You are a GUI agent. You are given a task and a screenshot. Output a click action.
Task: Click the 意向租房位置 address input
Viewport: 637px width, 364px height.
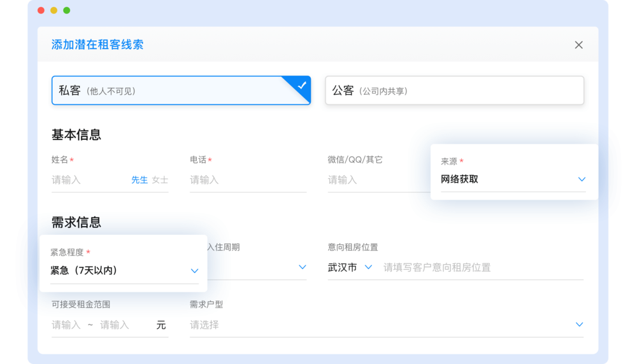click(483, 267)
